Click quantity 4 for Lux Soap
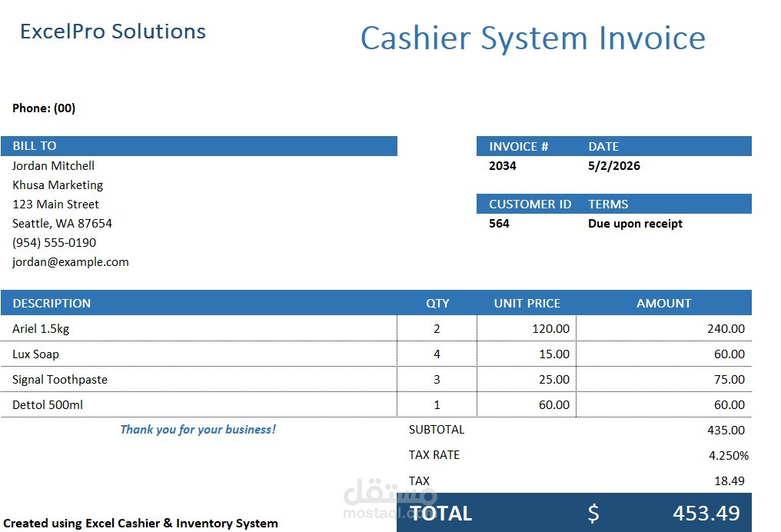The image size is (781, 532). coord(437,354)
